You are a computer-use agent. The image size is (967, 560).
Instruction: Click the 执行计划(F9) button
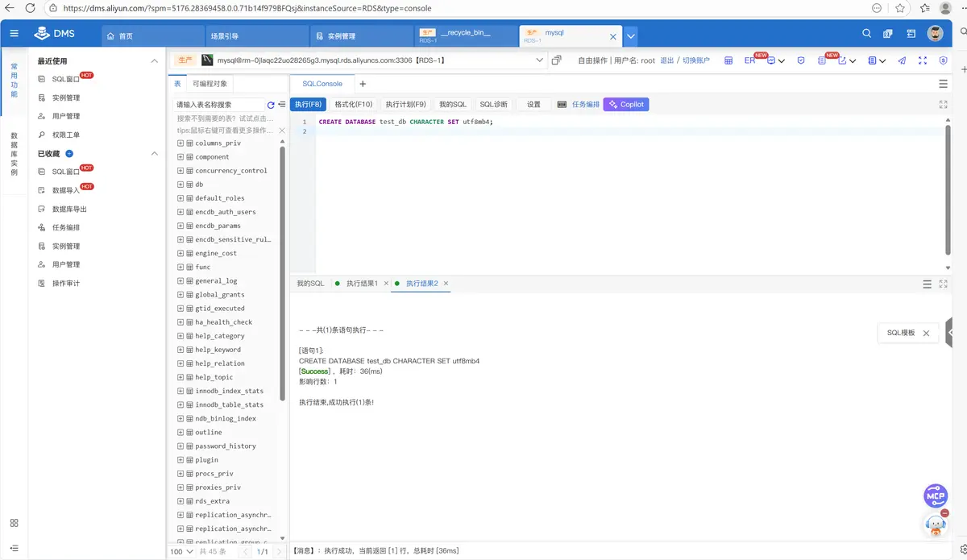pos(405,105)
